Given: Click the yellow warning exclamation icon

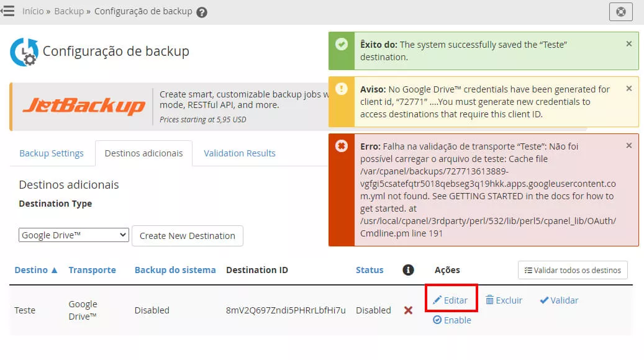Looking at the screenshot, I should point(342,89).
